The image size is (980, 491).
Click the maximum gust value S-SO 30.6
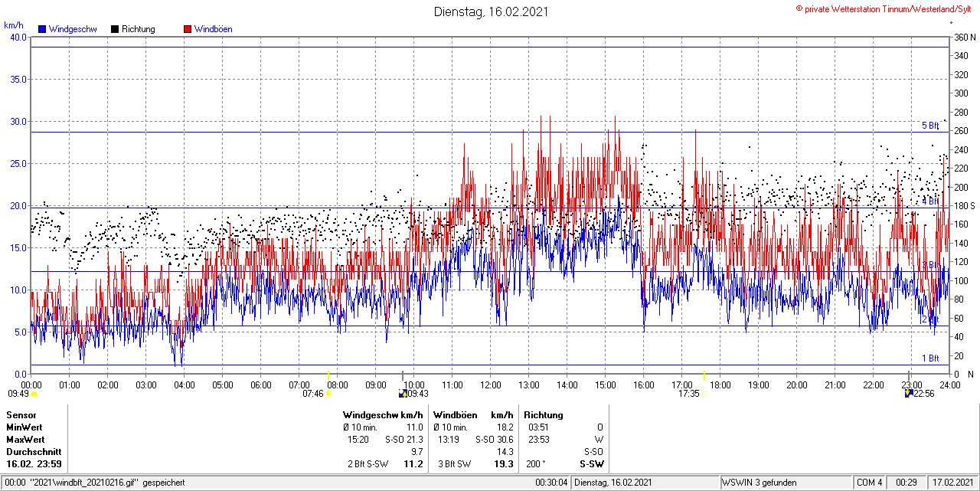(x=494, y=440)
